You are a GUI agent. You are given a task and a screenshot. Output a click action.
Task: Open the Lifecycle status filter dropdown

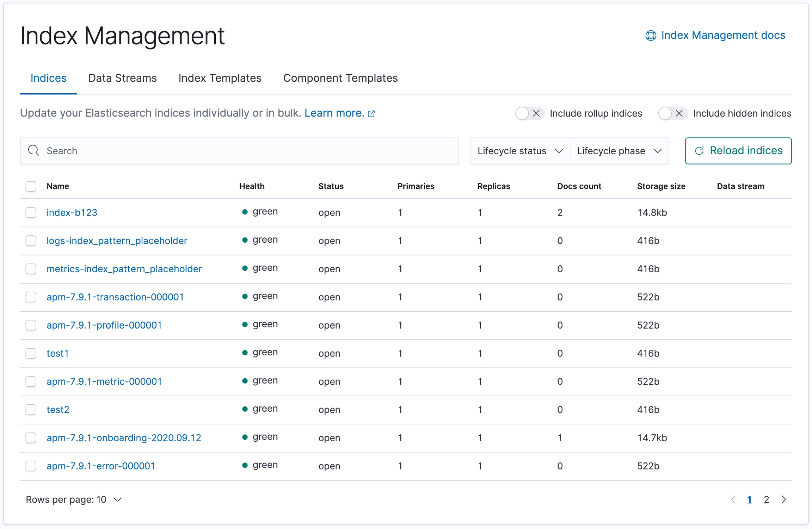(519, 151)
